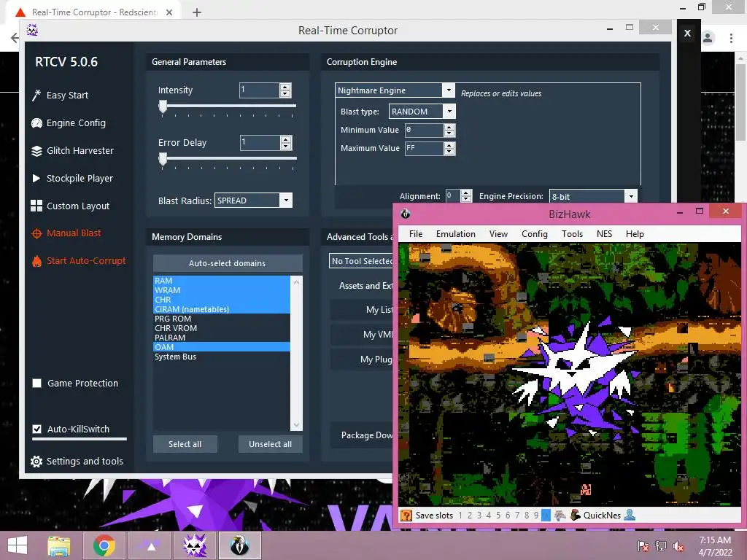Image resolution: width=747 pixels, height=560 pixels.
Task: Open the Chrome profile avatar
Action: click(x=708, y=38)
